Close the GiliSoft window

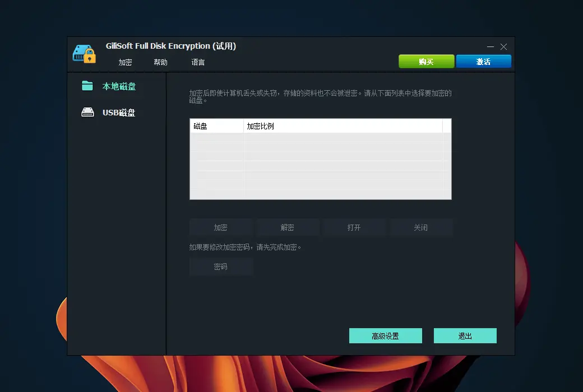(x=503, y=47)
